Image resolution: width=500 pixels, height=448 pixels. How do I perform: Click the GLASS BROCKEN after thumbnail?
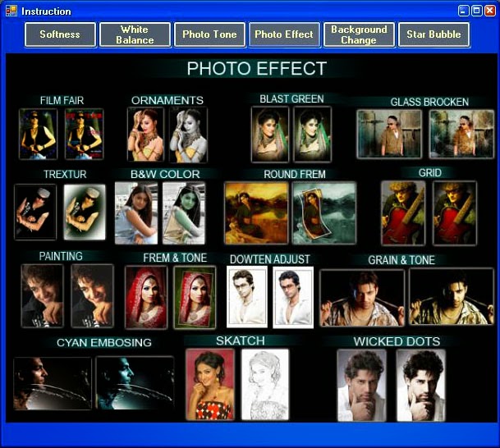point(461,134)
